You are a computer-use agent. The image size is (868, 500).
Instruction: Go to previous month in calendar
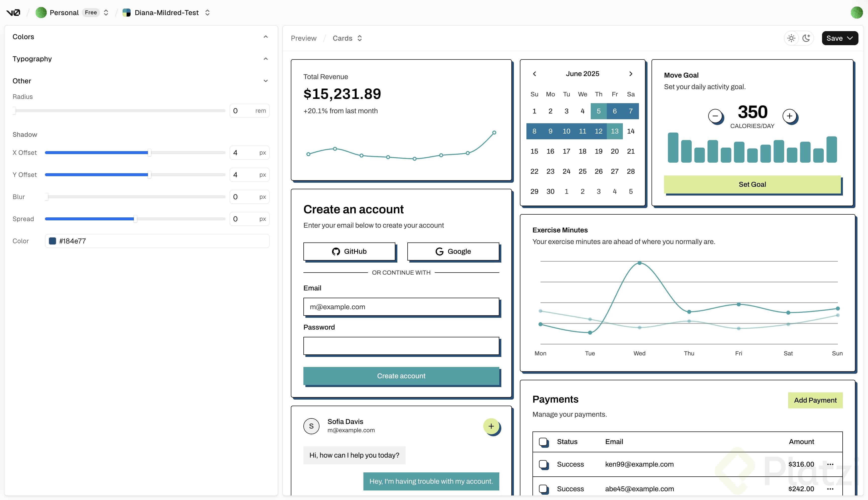[x=534, y=74]
